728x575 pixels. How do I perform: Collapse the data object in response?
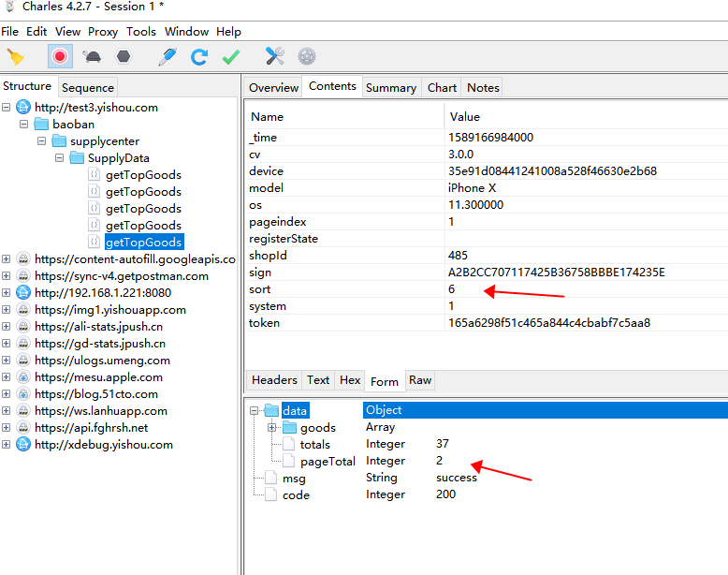pyautogui.click(x=254, y=410)
